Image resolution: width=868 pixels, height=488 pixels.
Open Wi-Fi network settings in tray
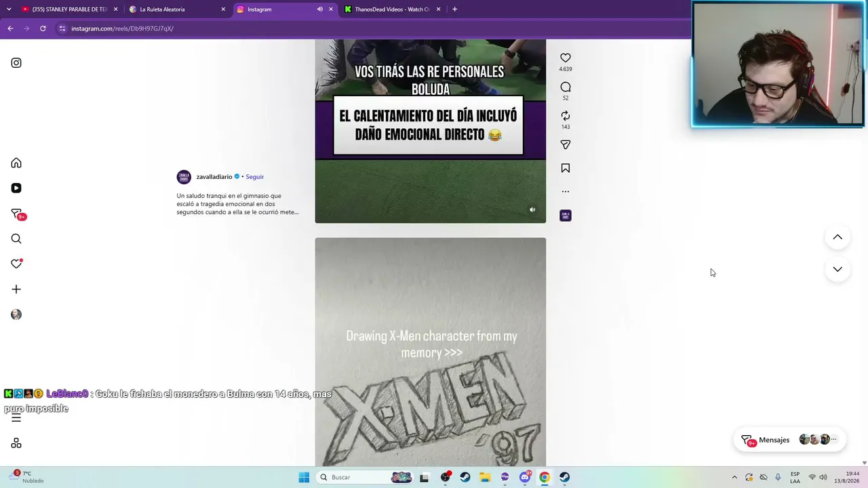pos(812,477)
